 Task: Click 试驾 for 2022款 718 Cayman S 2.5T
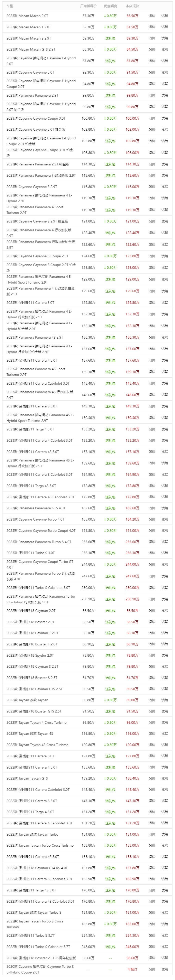[x=164, y=666]
